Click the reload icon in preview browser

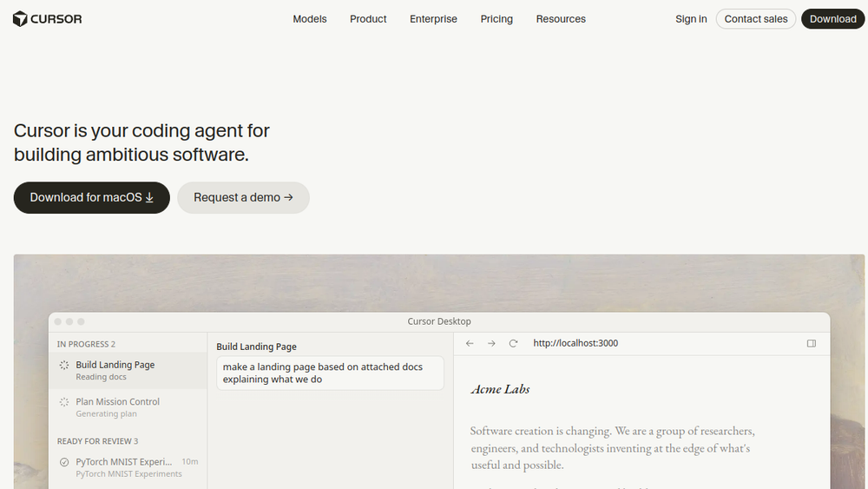(513, 343)
